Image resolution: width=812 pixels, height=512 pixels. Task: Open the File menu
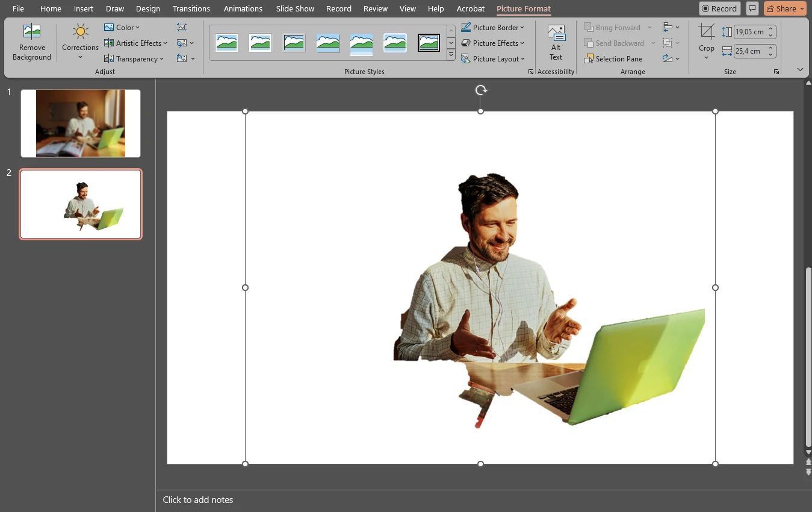(x=19, y=8)
